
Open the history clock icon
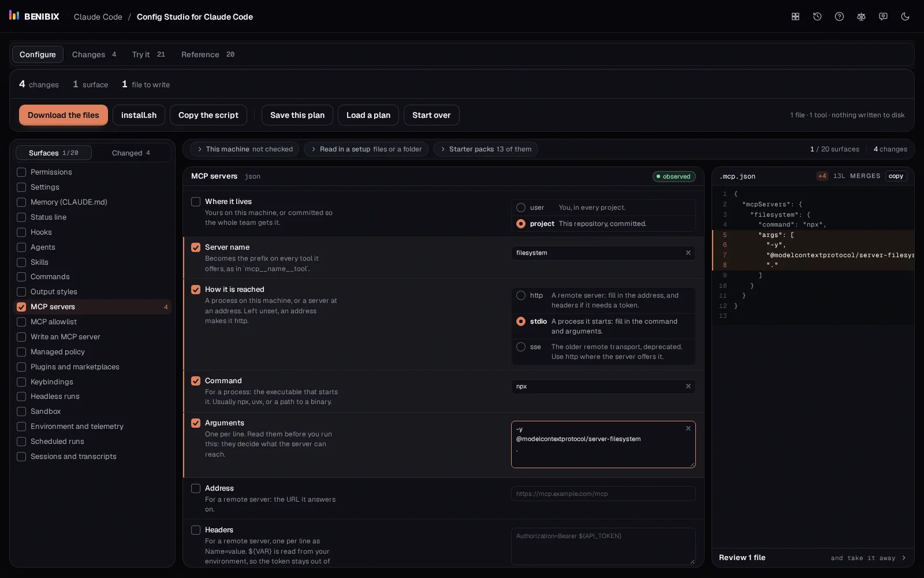(x=817, y=17)
